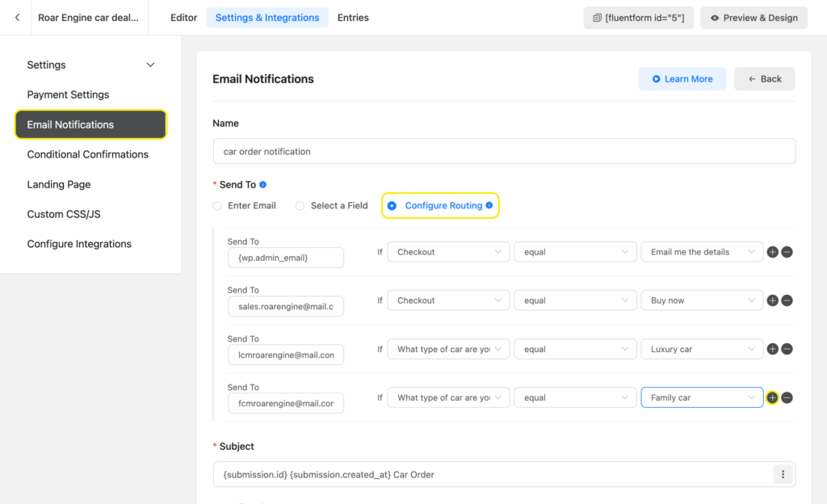Edit the sales.roarengine Send To field

[x=286, y=306]
